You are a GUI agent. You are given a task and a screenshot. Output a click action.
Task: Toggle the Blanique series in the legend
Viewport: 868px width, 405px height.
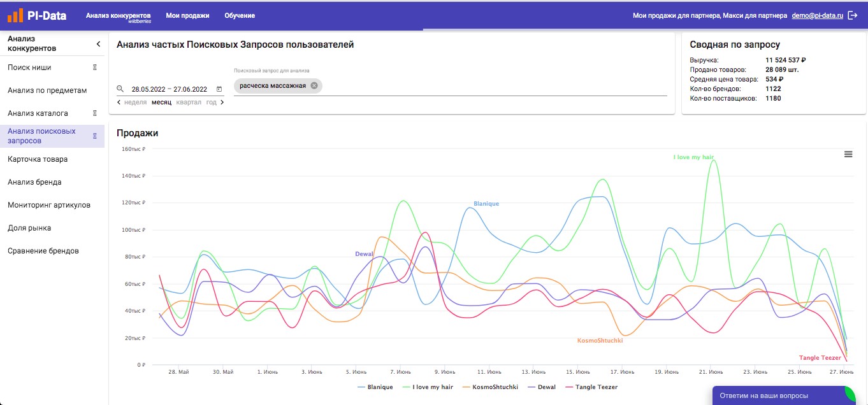375,387
